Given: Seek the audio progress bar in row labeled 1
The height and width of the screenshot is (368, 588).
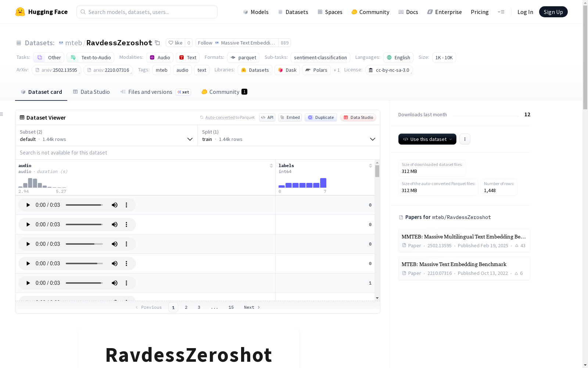Looking at the screenshot, I should 84,283.
